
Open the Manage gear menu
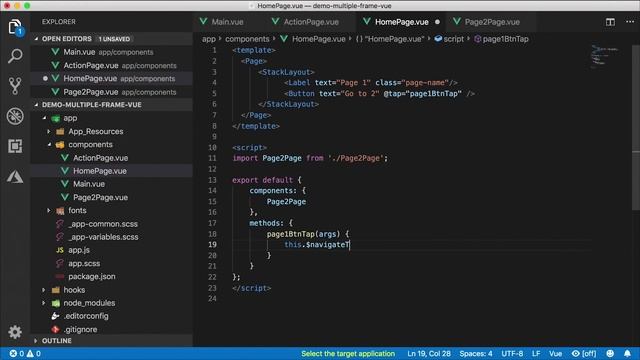coord(15,332)
